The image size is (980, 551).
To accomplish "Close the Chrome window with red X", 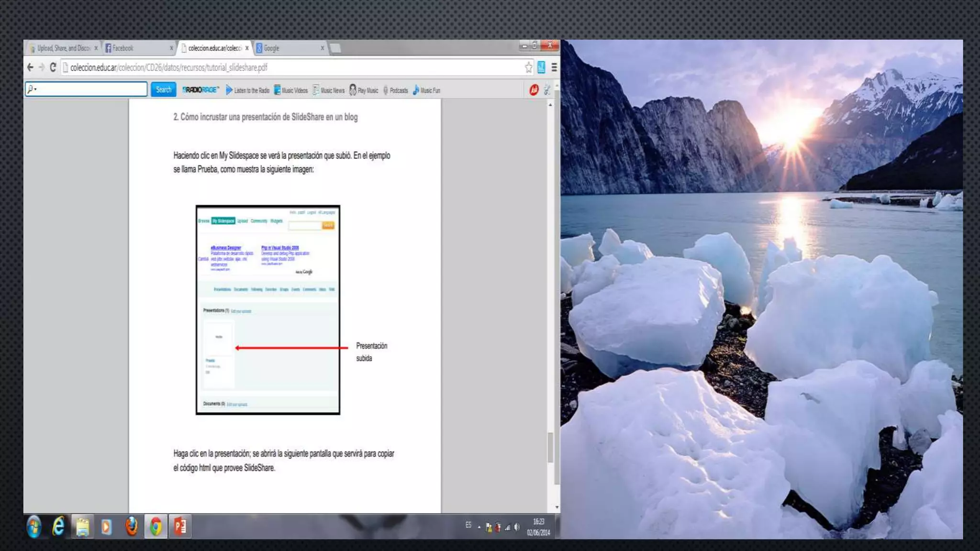I will click(550, 45).
